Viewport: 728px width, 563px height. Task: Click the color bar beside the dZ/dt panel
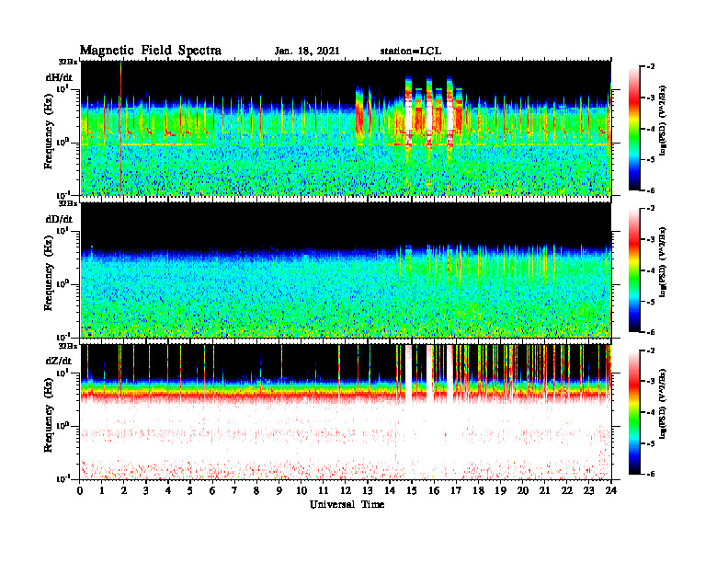(634, 412)
